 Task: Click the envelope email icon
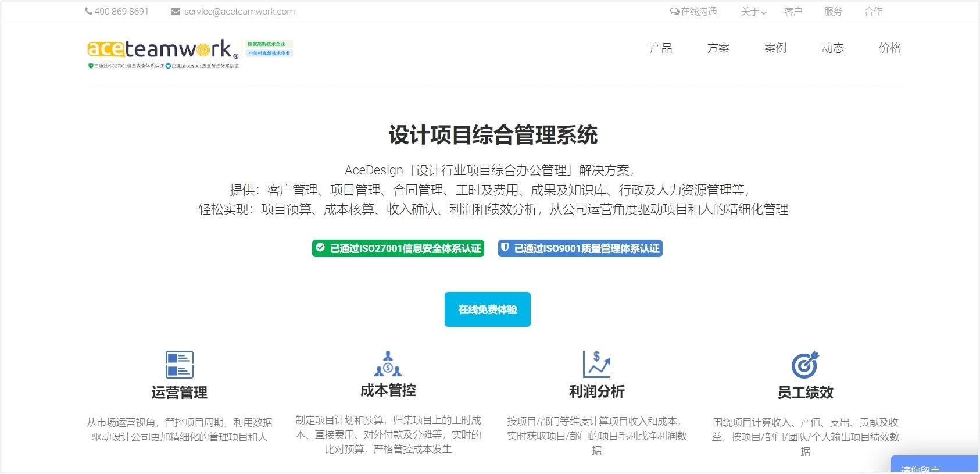(x=175, y=12)
